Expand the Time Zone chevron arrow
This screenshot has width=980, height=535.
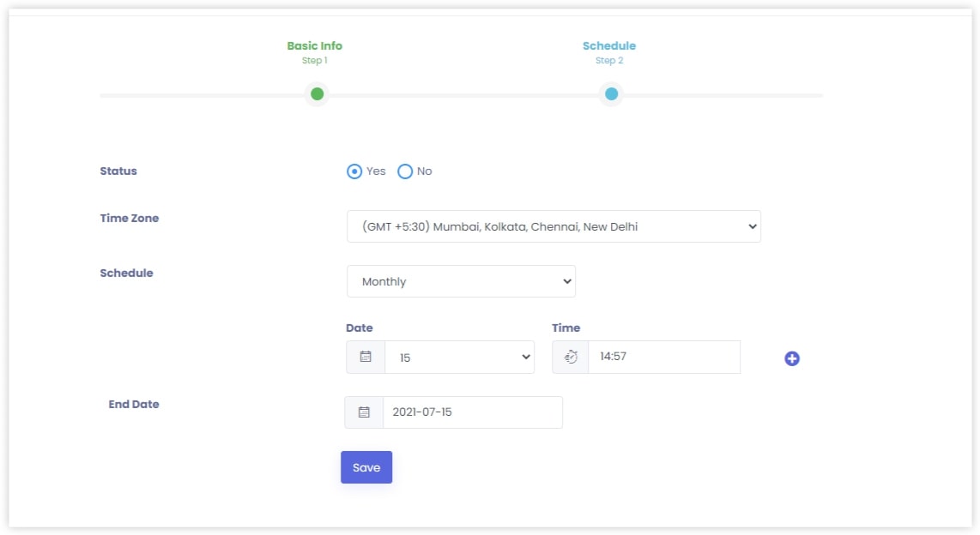point(751,225)
